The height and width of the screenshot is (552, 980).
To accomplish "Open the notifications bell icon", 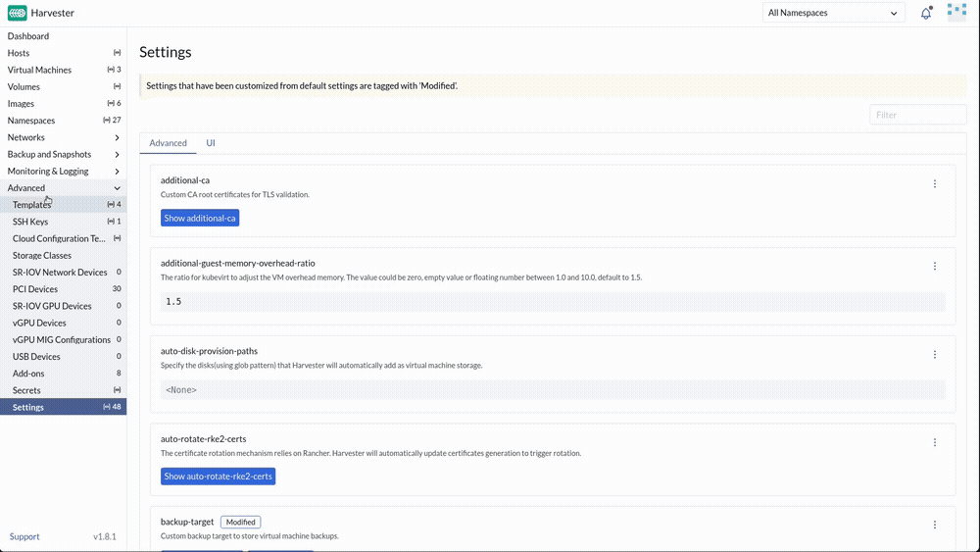I will [926, 13].
